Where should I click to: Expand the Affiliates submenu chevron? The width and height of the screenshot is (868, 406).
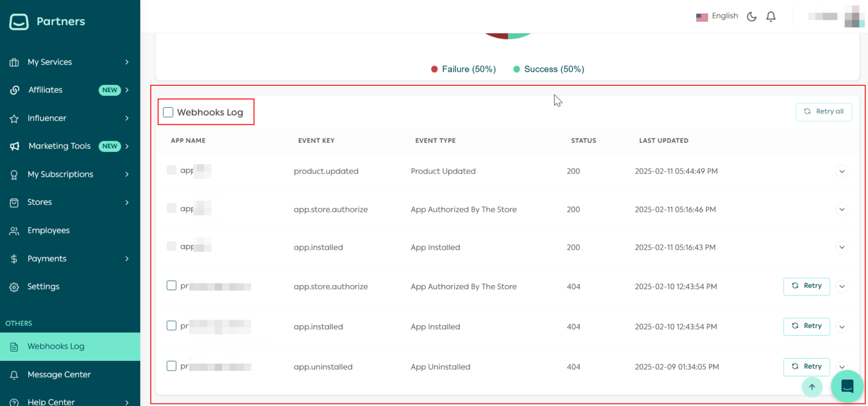click(x=127, y=90)
